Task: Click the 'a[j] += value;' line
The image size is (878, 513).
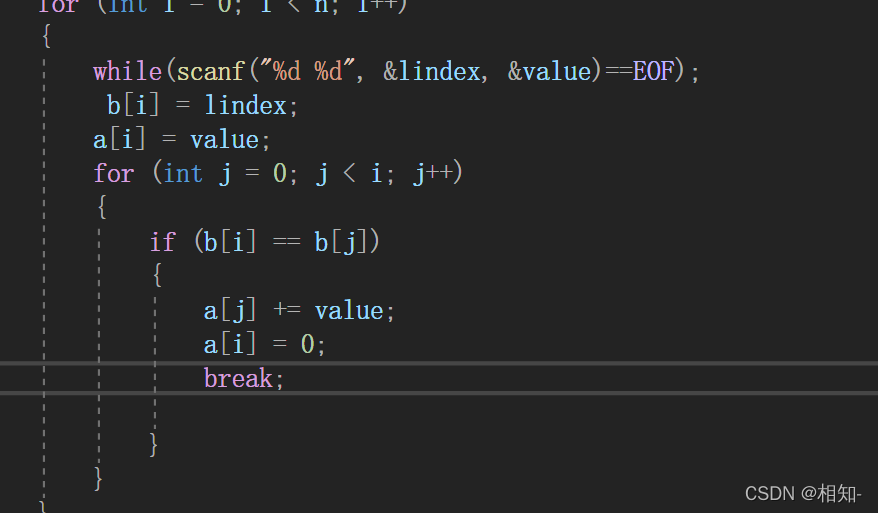Action: click(299, 311)
